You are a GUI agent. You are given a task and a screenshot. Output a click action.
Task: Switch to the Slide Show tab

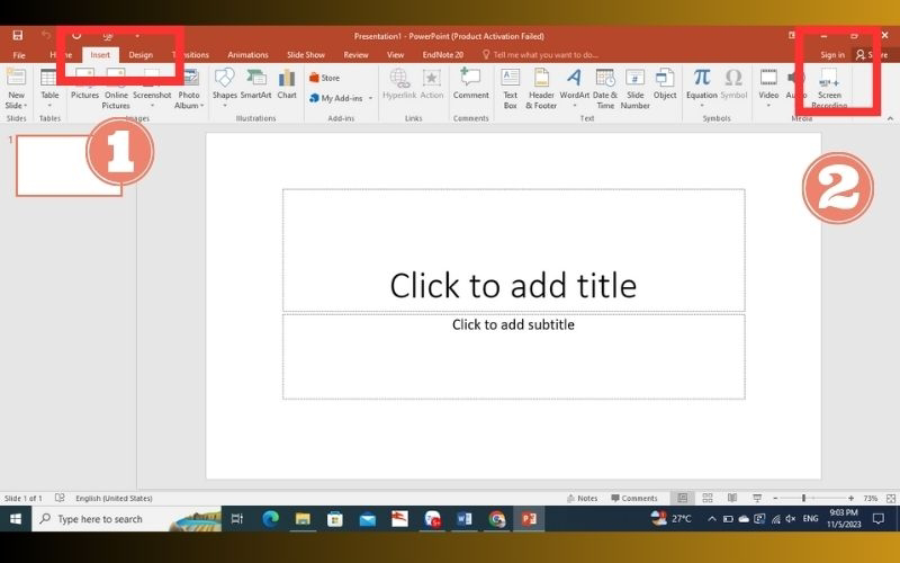pos(306,55)
